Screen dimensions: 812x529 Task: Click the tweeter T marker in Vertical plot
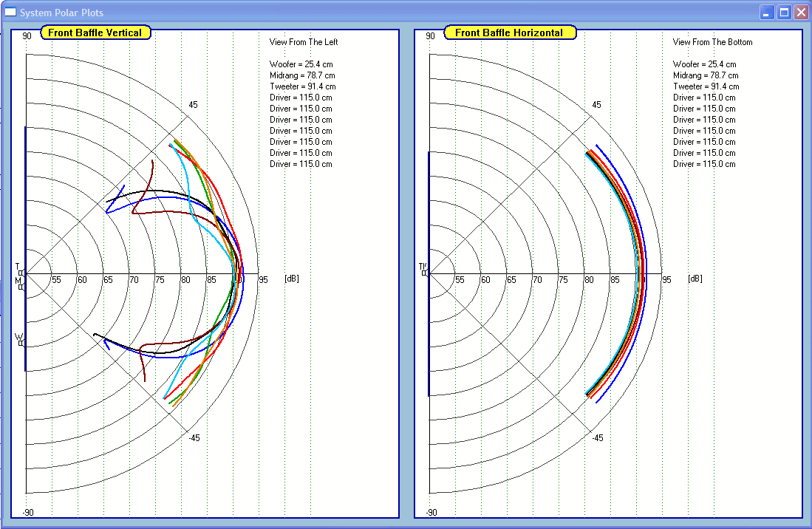pyautogui.click(x=20, y=270)
